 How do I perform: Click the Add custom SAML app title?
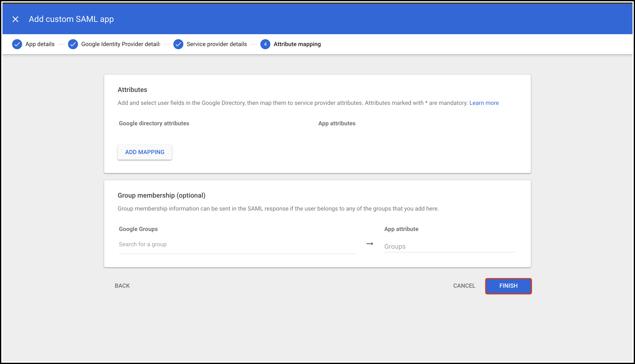71,19
